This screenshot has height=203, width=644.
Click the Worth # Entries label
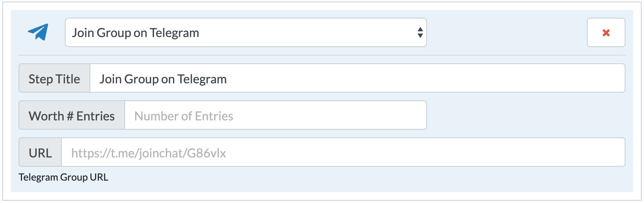(72, 115)
